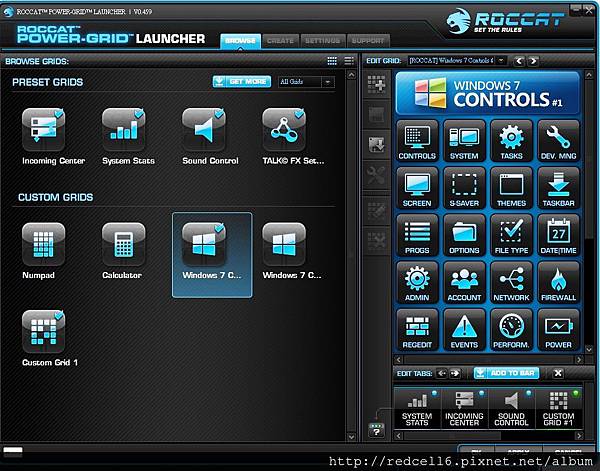The width and height of the screenshot is (600, 471).
Task: Go to previous grid with left arrow
Action: 519,61
